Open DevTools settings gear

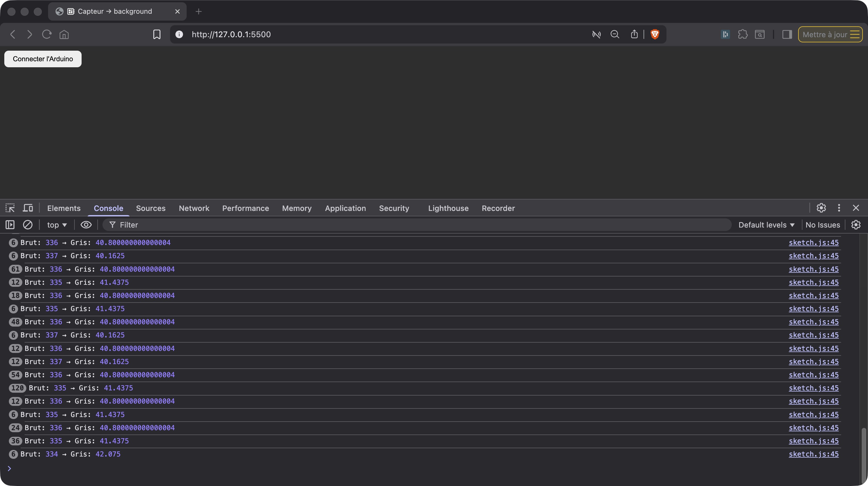click(x=821, y=208)
